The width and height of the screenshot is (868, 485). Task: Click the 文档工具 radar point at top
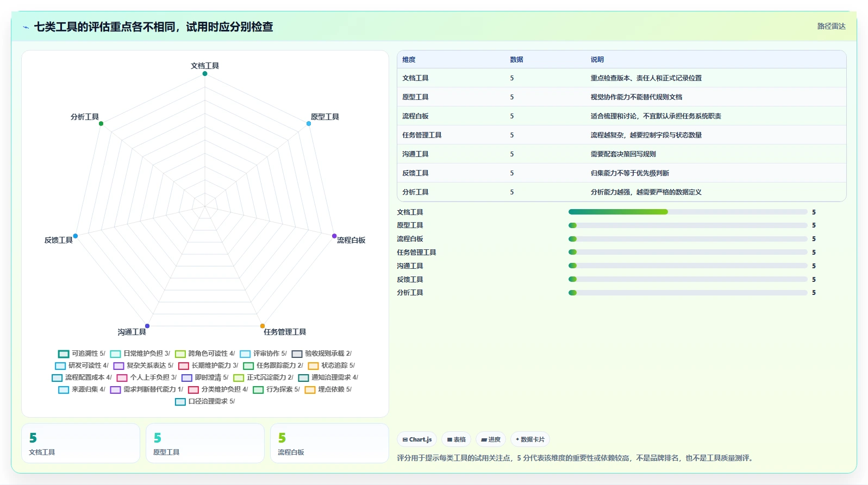(x=205, y=73)
